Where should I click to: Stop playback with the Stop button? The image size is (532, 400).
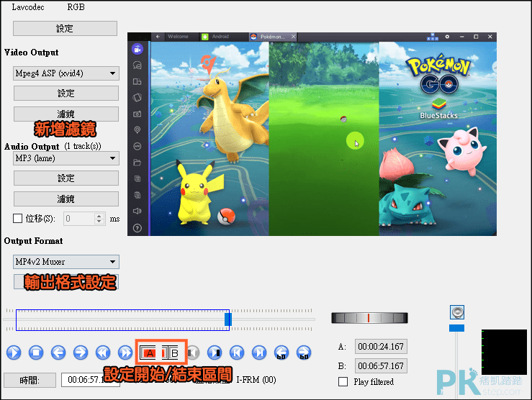pos(36,353)
